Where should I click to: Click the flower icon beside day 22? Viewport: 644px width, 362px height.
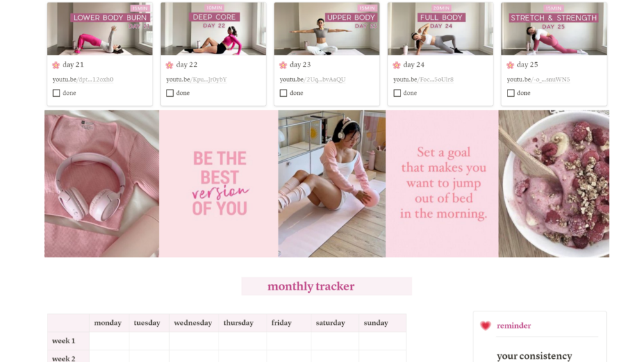(169, 65)
